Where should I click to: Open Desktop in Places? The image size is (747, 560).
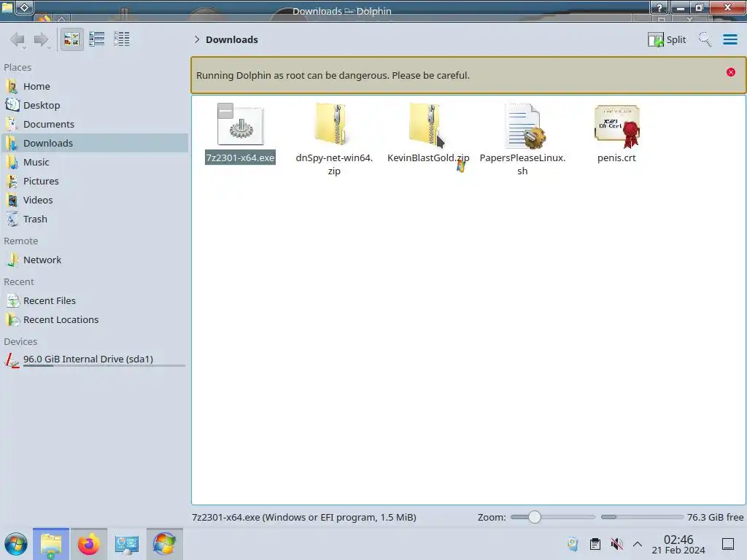pyautogui.click(x=95, y=105)
